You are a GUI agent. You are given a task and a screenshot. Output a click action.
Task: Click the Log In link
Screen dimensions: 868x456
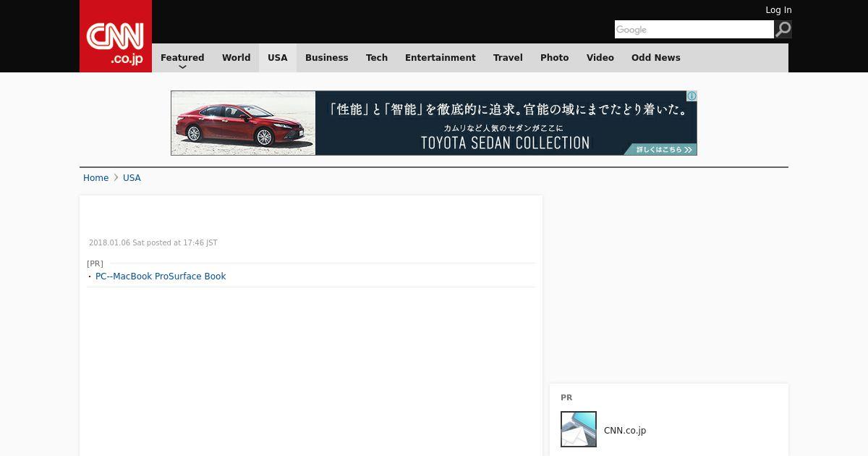coord(778,10)
